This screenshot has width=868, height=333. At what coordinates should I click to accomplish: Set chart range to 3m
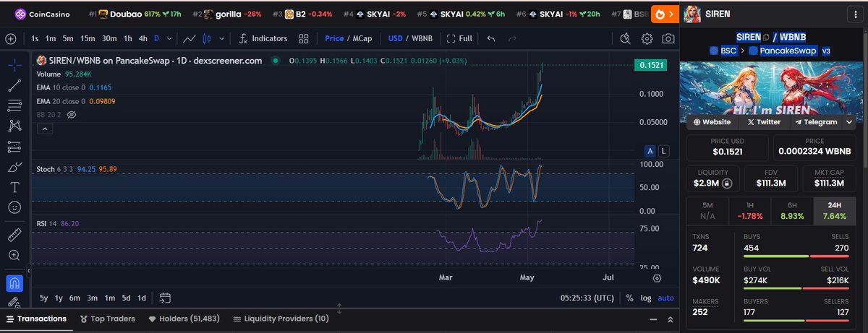(93, 298)
